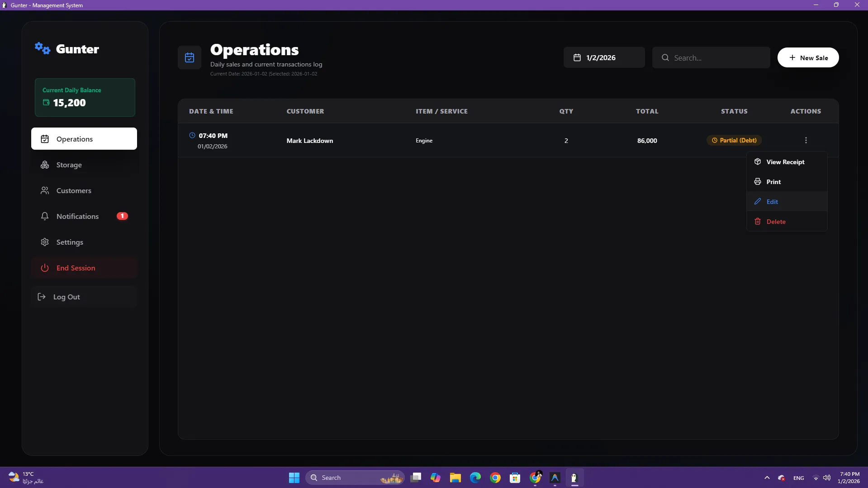
Task: Click the ENG language indicator in tray
Action: point(799,478)
